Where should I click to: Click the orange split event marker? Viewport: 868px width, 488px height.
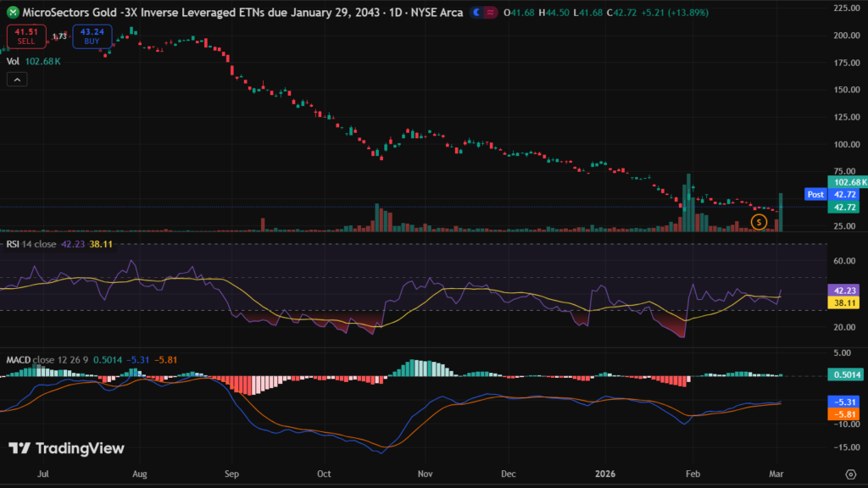pyautogui.click(x=759, y=221)
